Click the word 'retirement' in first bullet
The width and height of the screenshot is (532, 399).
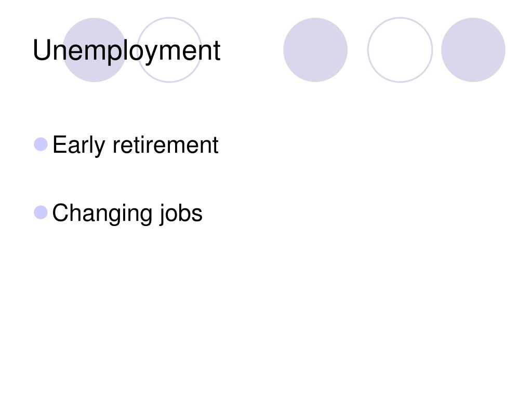(x=166, y=145)
